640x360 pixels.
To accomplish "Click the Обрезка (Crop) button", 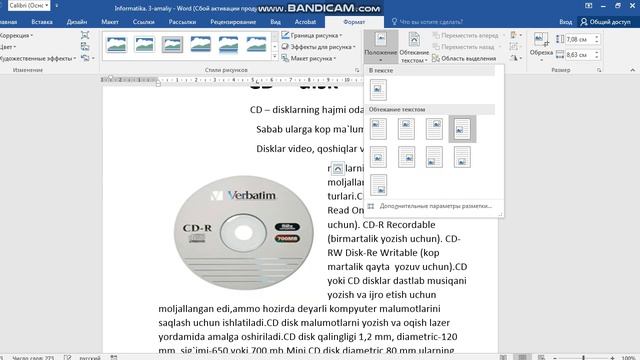I will pos(541,47).
